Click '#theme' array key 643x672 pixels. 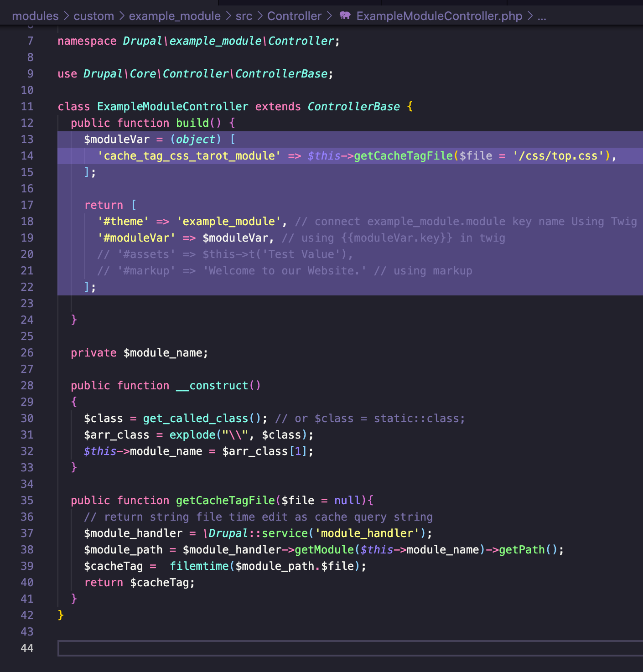point(123,222)
